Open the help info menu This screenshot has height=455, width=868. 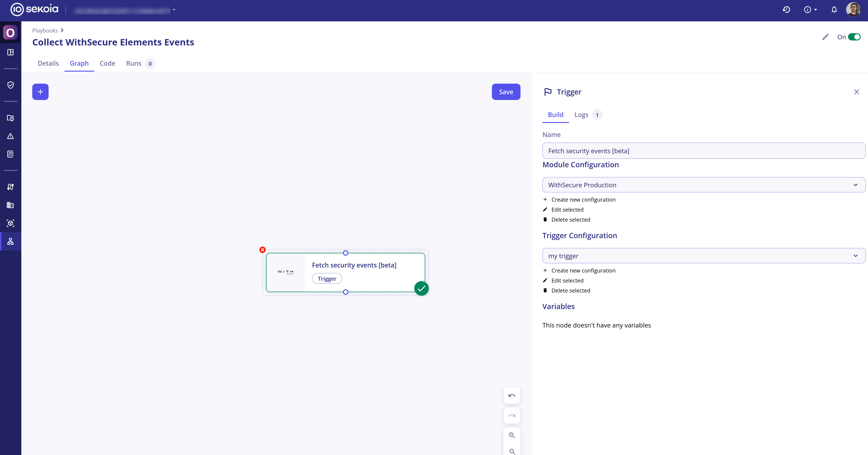click(x=810, y=10)
